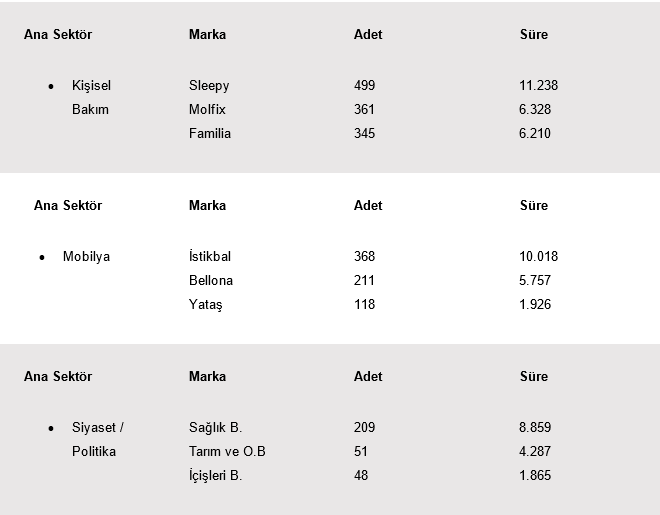Select the Sağlık B. duration 8.859

pos(535,427)
